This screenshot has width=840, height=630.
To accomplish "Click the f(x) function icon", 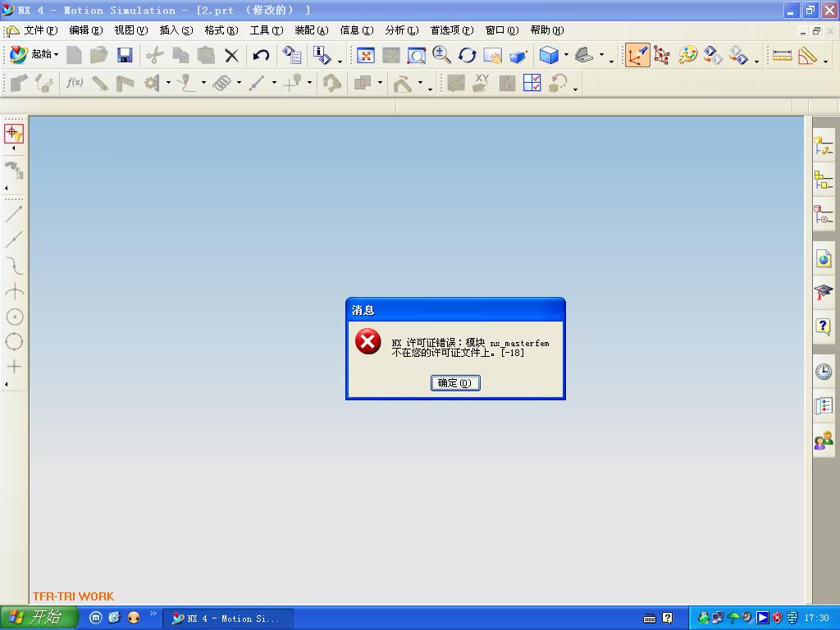I will point(75,83).
